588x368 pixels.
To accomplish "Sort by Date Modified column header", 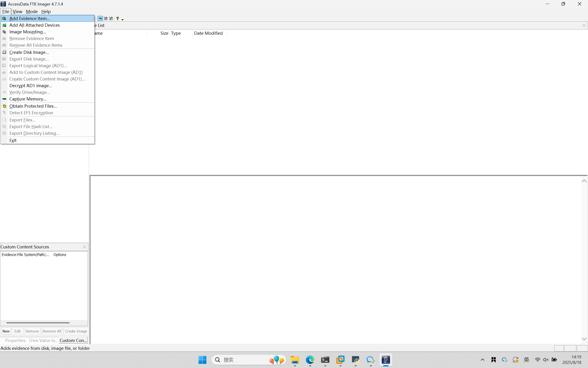I will coord(210,33).
